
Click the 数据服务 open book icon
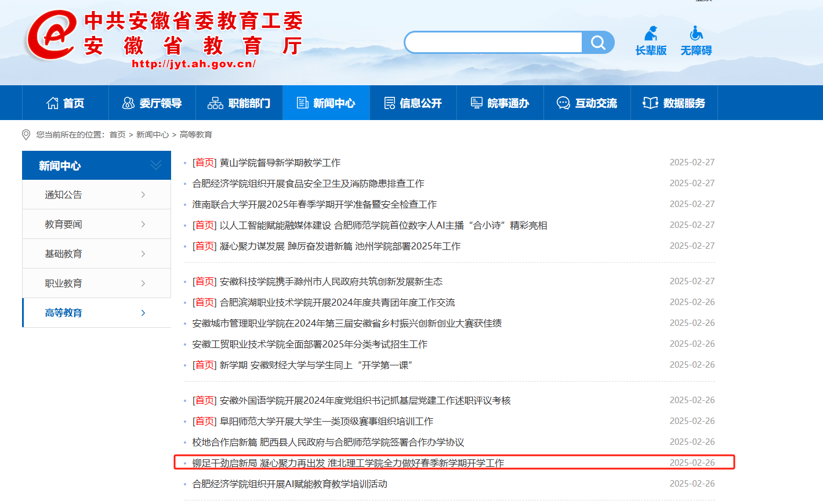point(650,103)
